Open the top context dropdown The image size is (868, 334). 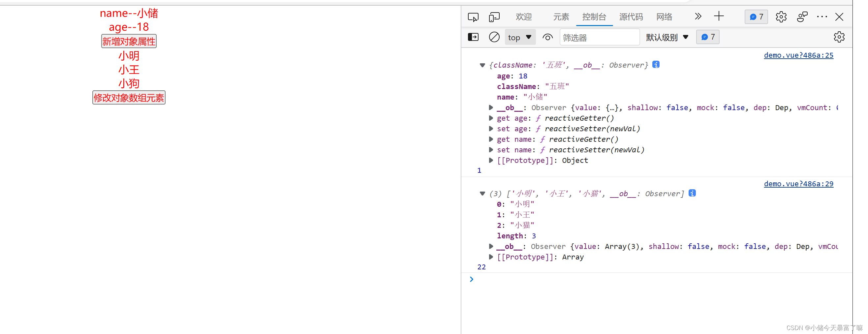pos(520,37)
